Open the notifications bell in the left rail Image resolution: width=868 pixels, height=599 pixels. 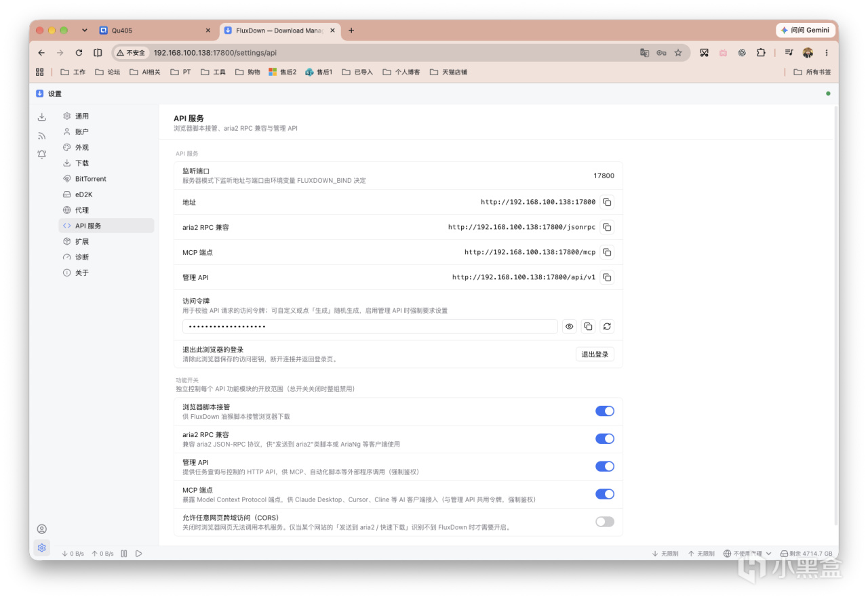(x=42, y=154)
